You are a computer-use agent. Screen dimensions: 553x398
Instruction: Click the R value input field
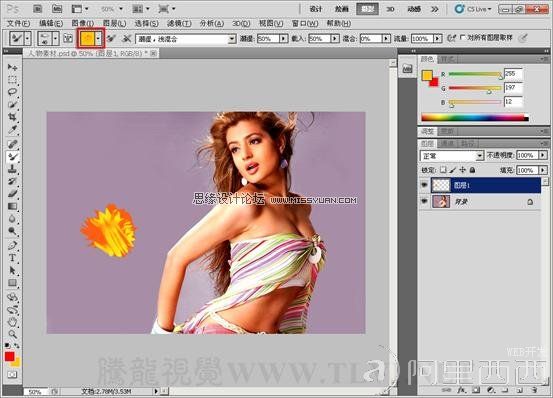[x=513, y=74]
